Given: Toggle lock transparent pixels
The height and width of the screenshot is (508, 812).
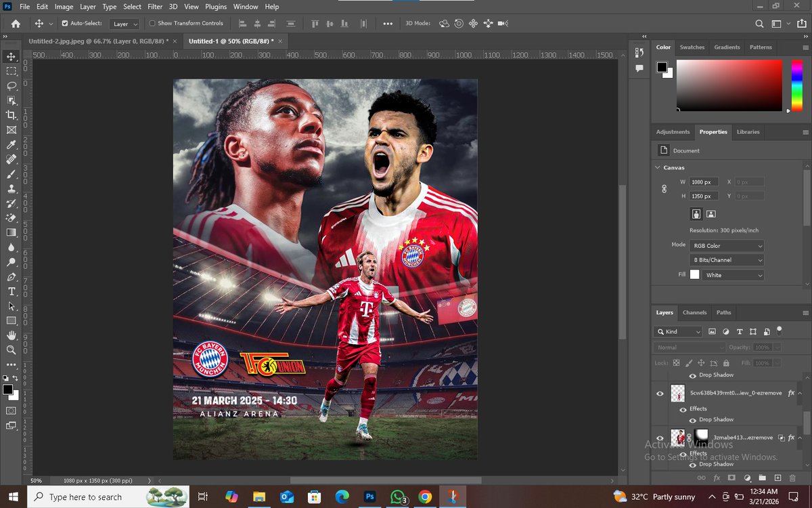Looking at the screenshot, I should tap(676, 363).
